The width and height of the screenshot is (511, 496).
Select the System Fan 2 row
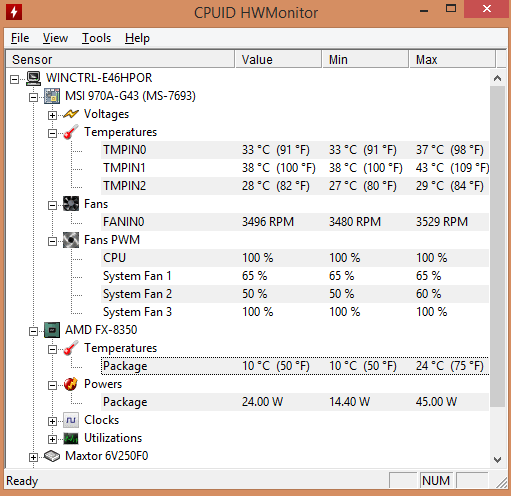click(295, 294)
